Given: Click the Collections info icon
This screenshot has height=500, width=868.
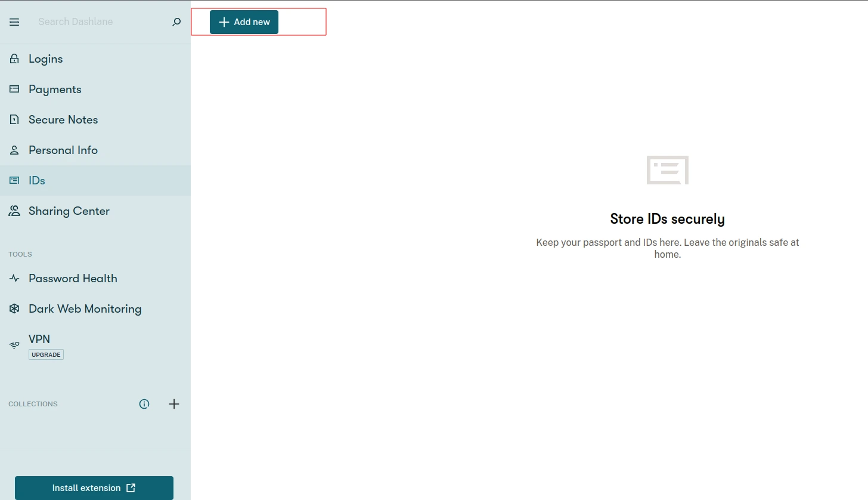Looking at the screenshot, I should coord(144,404).
